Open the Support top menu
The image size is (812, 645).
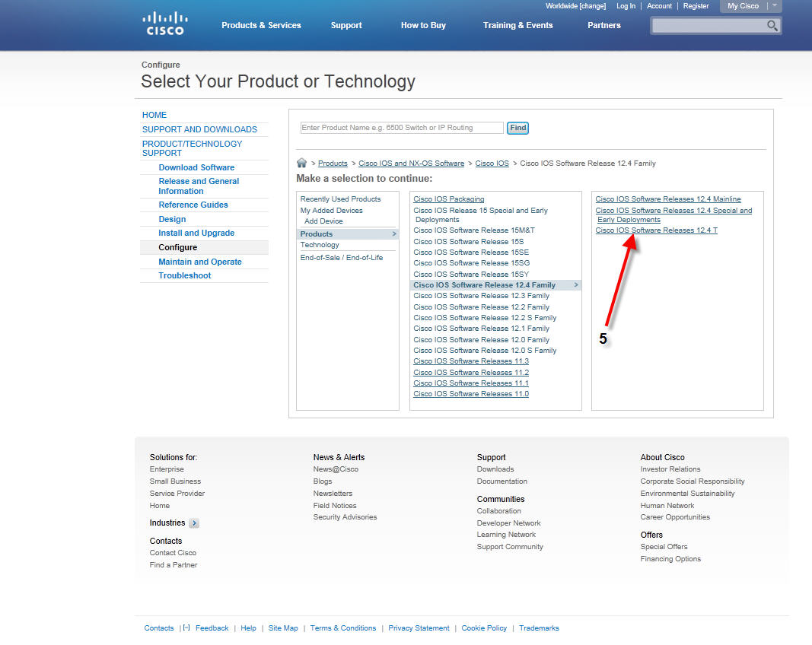click(346, 25)
